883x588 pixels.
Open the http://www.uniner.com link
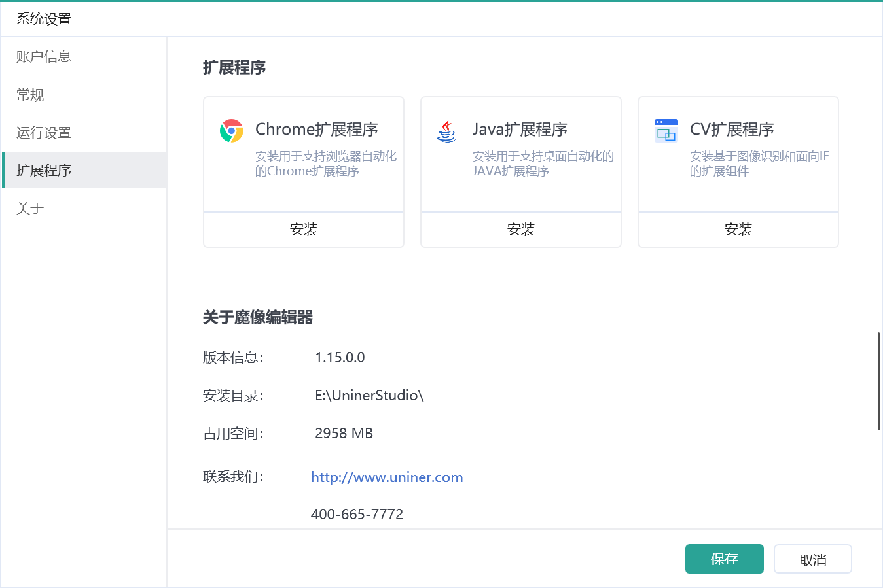pyautogui.click(x=387, y=477)
